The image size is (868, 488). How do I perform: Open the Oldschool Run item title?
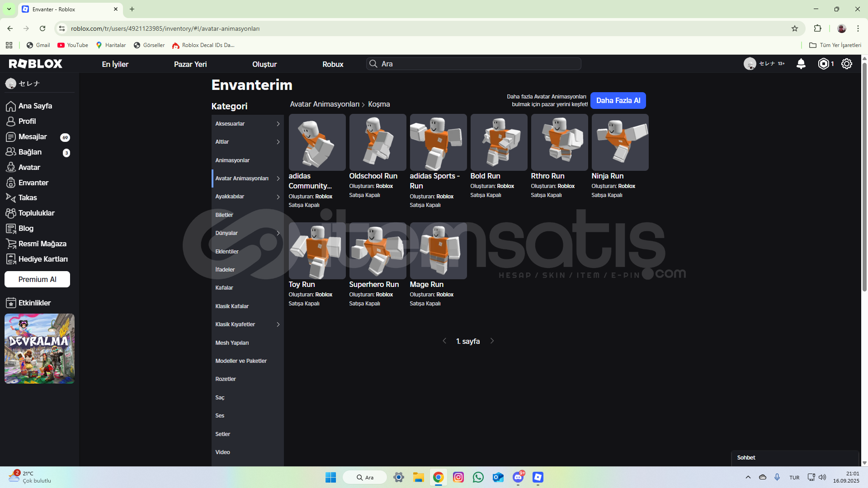373,176
